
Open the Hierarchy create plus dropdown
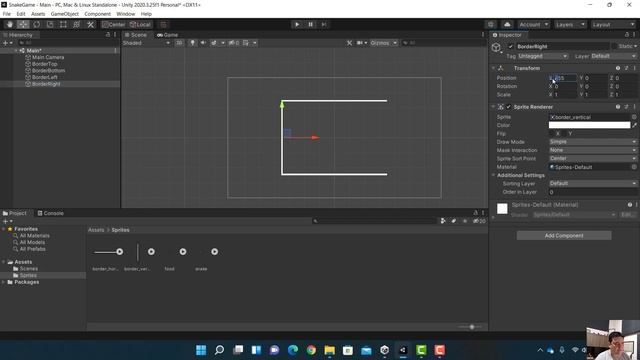pyautogui.click(x=7, y=43)
